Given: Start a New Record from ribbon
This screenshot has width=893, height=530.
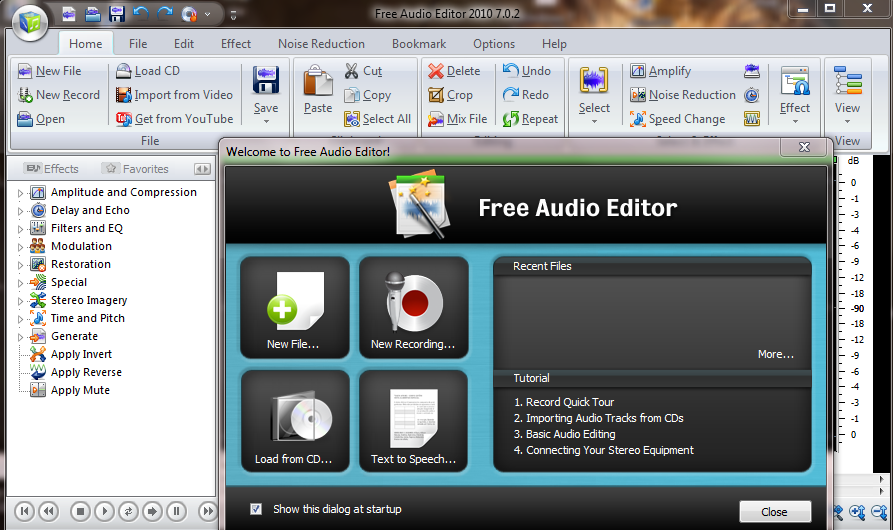Looking at the screenshot, I should (59, 95).
